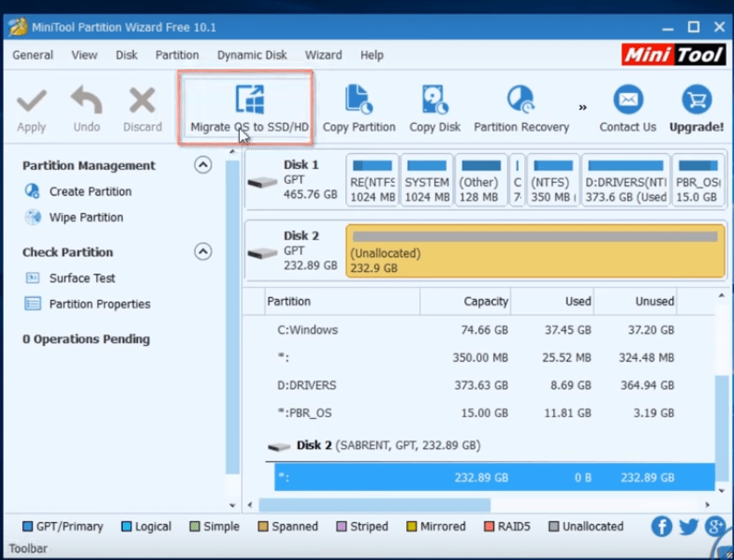Image resolution: width=734 pixels, height=560 pixels.
Task: Open the Dynamic Disk menu
Action: (x=252, y=55)
